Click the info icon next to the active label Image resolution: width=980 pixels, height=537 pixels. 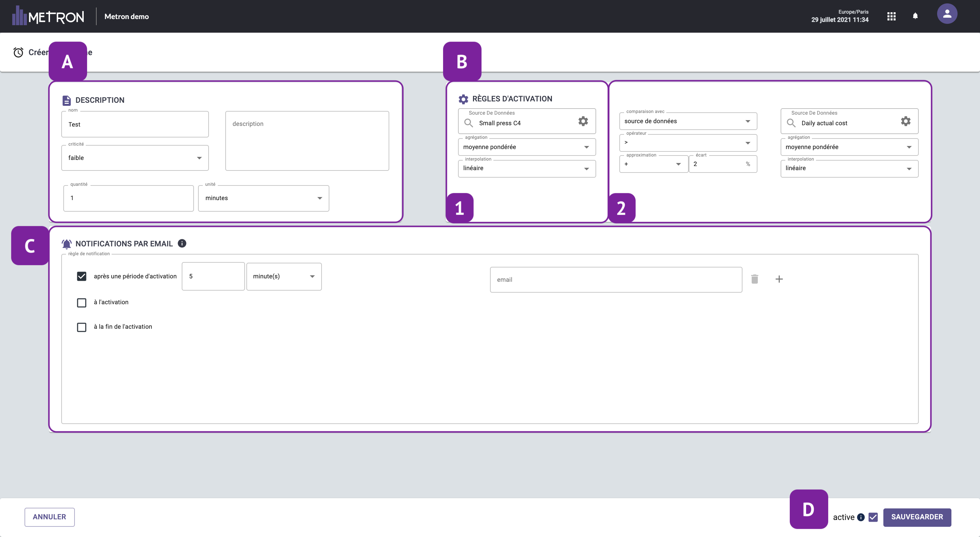click(x=861, y=517)
